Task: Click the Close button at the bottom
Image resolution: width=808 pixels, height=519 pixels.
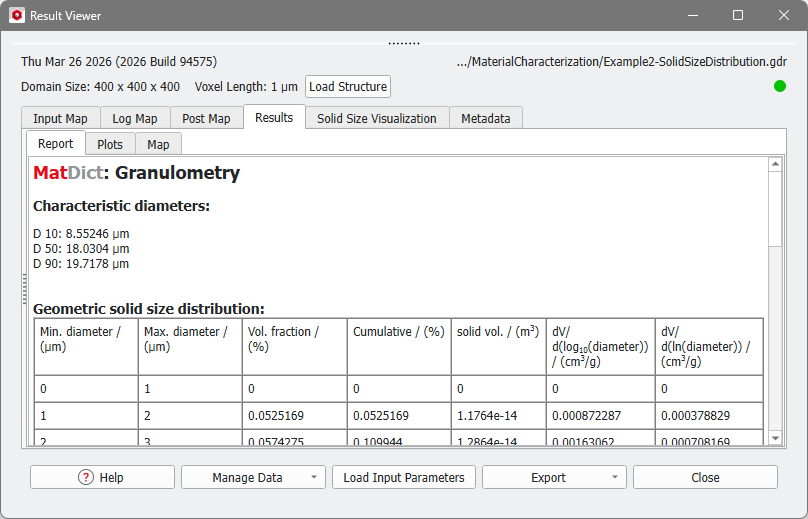Action: pos(705,477)
